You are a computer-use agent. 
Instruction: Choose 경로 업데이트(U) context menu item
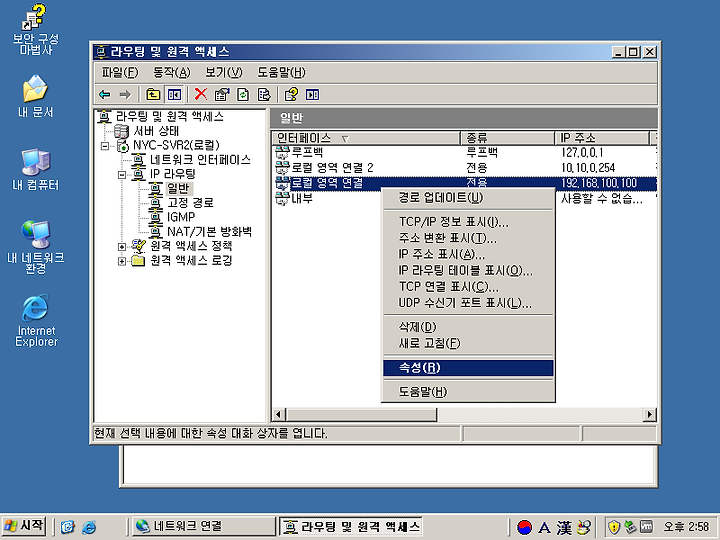click(x=468, y=198)
